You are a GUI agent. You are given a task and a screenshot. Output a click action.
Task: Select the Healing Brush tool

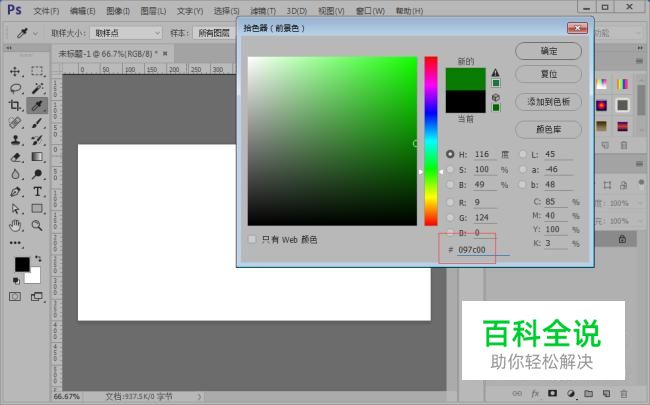point(15,123)
